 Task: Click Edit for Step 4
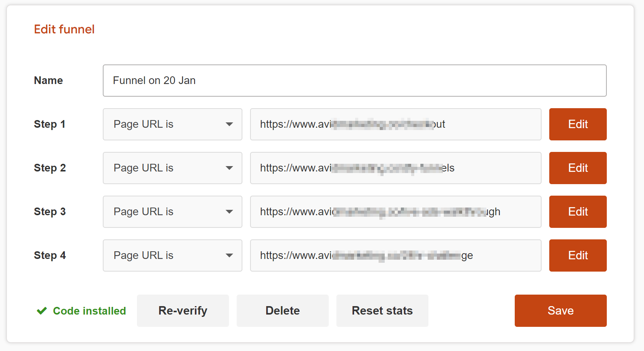click(578, 255)
